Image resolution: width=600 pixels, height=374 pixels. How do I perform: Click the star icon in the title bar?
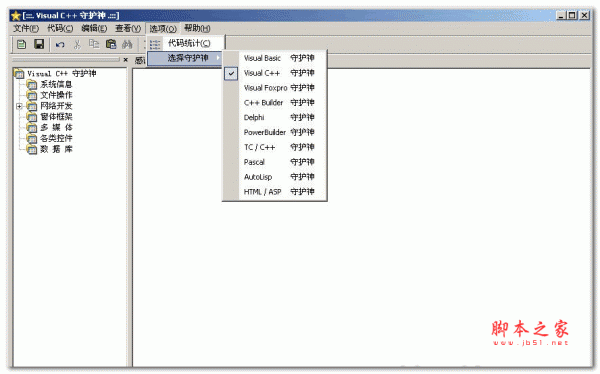(x=16, y=16)
